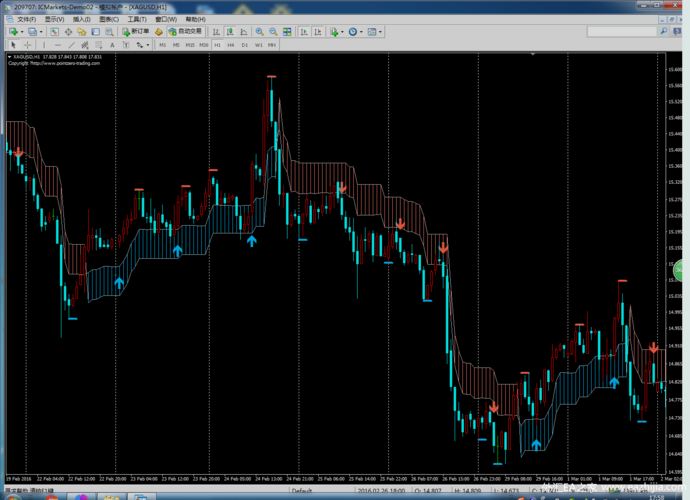Expand the templates dropdown arrow

tap(382, 32)
